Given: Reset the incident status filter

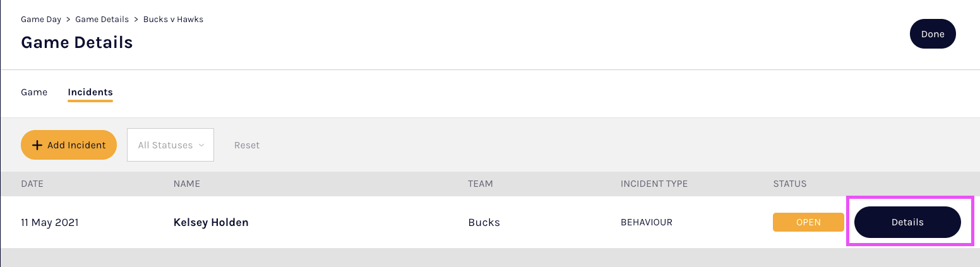Looking at the screenshot, I should [247, 145].
